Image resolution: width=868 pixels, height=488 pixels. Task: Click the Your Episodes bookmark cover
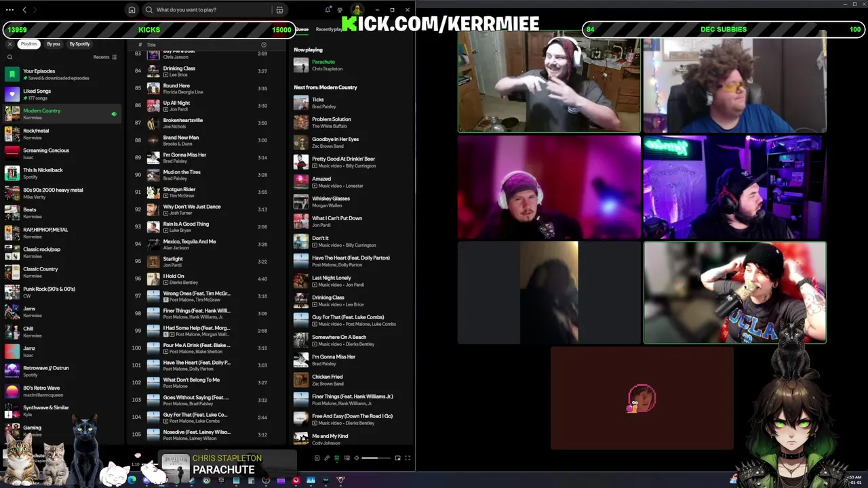click(x=12, y=74)
